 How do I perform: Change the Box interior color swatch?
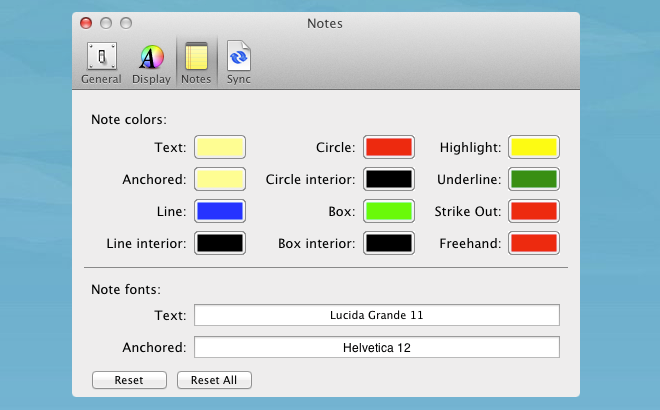click(x=389, y=243)
